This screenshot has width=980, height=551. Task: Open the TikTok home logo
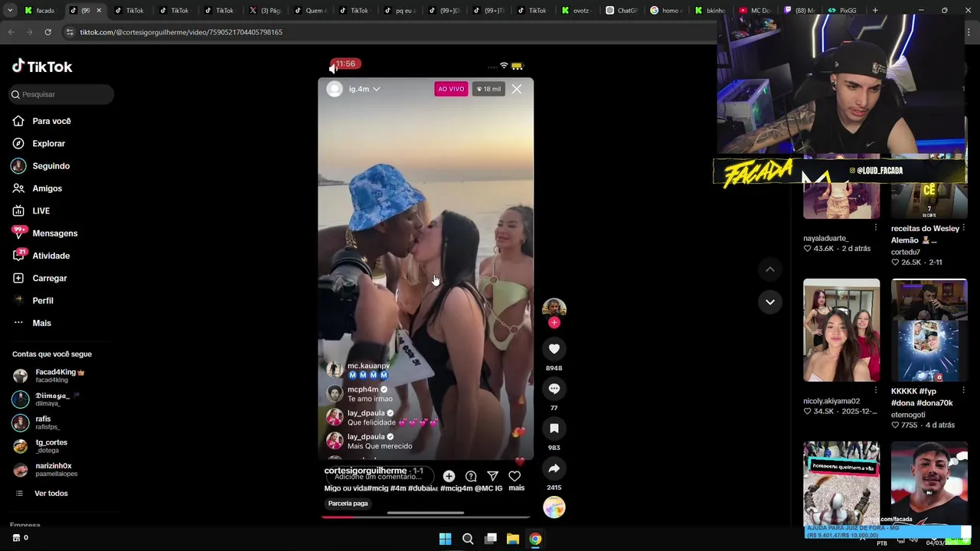[42, 67]
